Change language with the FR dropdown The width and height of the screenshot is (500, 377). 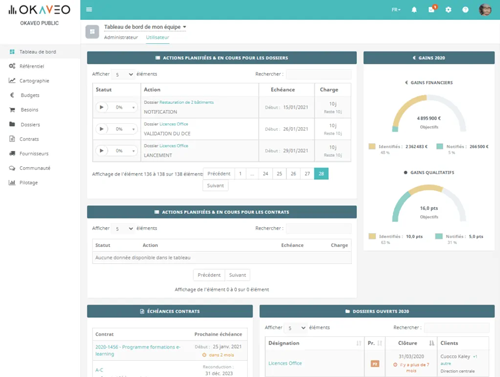coord(396,10)
